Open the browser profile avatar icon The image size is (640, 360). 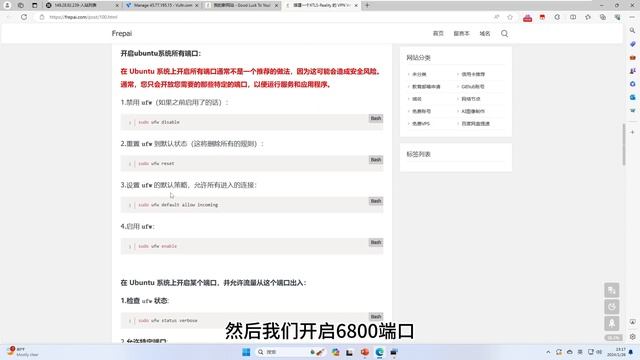7,5
